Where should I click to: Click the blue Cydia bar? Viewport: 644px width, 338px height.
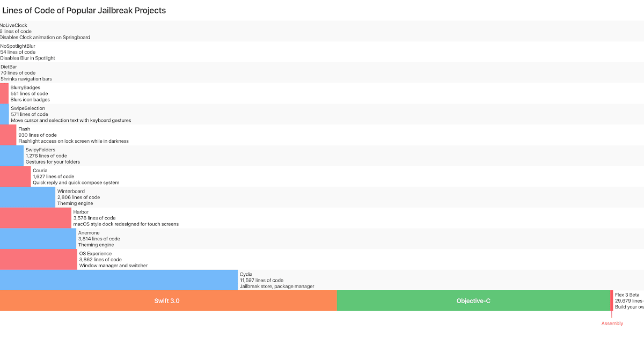(x=119, y=280)
